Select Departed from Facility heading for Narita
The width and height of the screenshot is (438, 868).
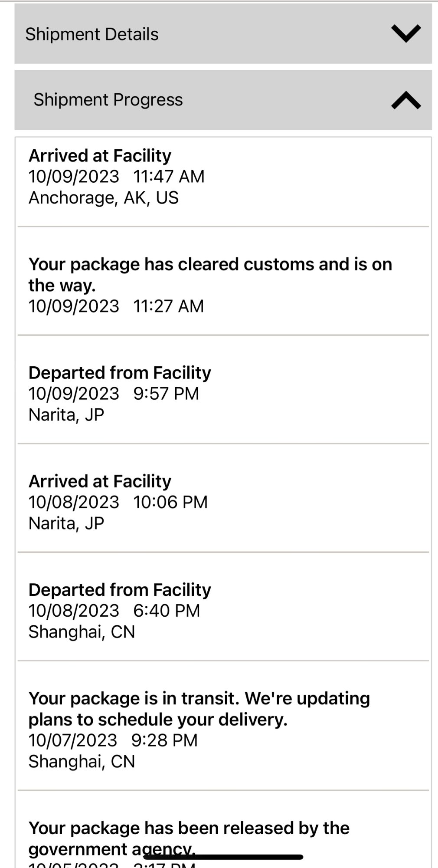120,373
